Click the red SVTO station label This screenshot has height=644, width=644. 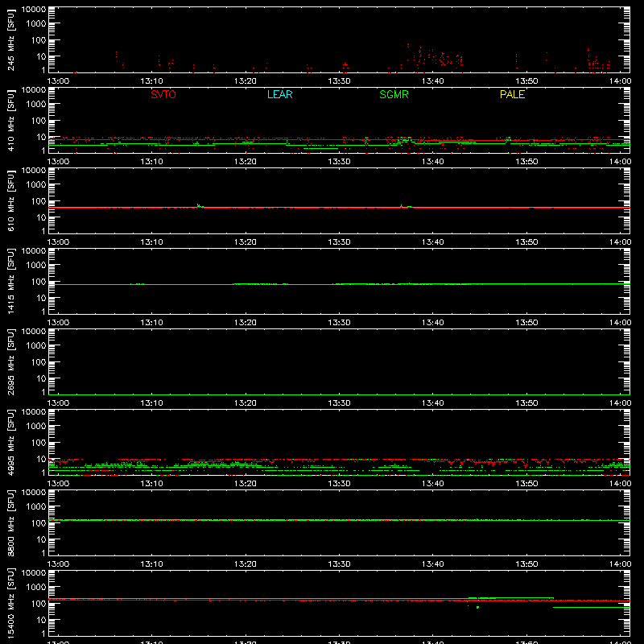tap(163, 94)
